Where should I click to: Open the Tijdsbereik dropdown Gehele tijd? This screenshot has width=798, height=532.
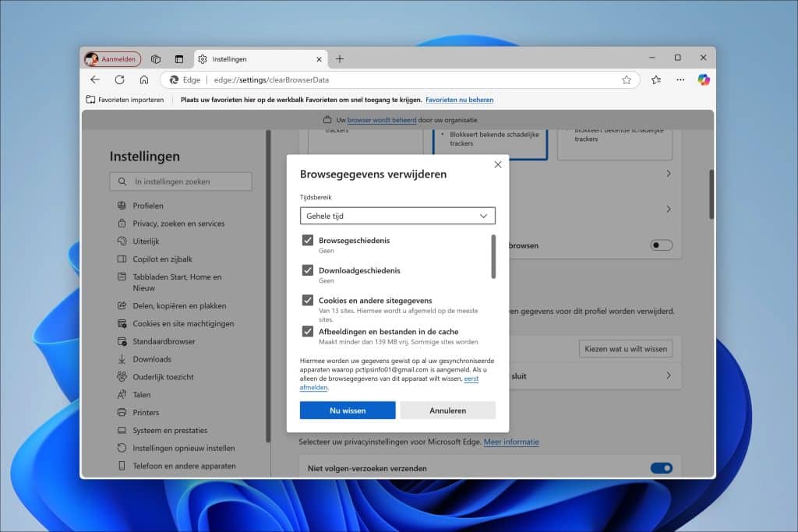[x=397, y=216]
